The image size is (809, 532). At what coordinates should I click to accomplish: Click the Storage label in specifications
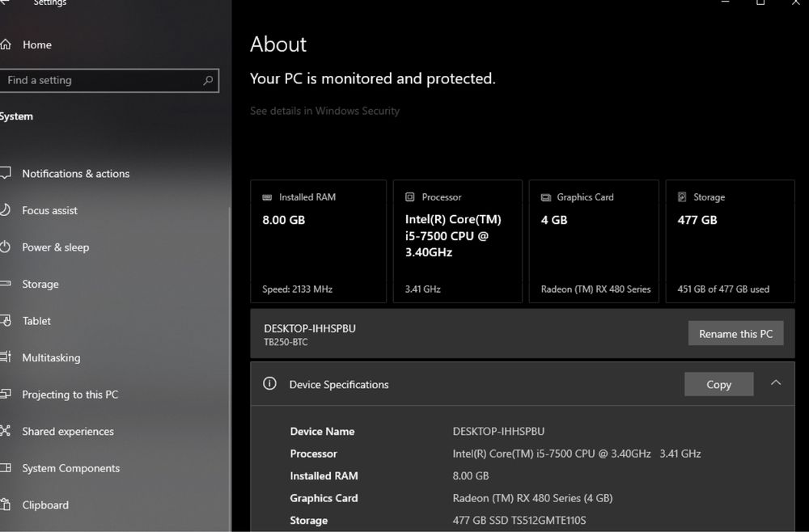pos(308,521)
